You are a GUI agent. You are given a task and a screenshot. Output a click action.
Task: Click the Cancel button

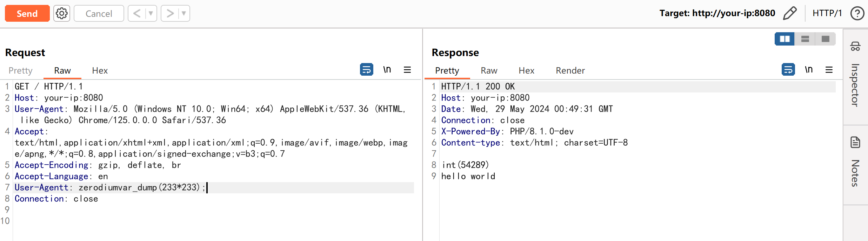coord(99,14)
